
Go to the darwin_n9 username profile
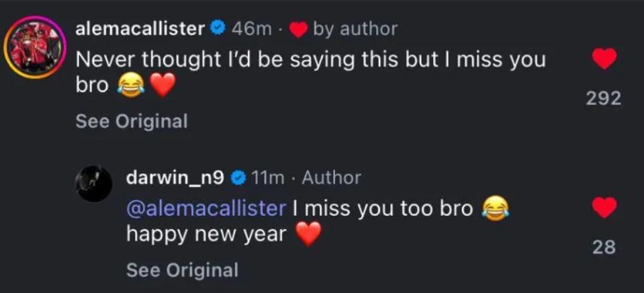175,177
